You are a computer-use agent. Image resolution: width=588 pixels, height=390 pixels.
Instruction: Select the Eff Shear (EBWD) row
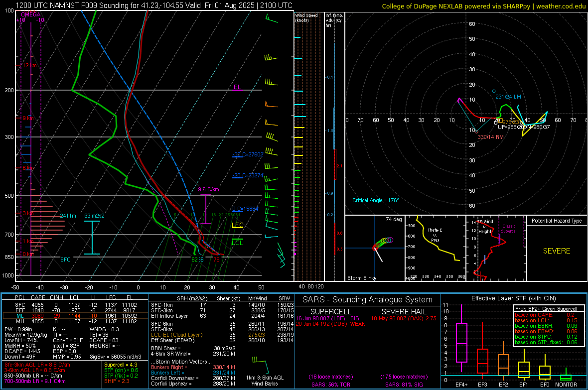222,341
